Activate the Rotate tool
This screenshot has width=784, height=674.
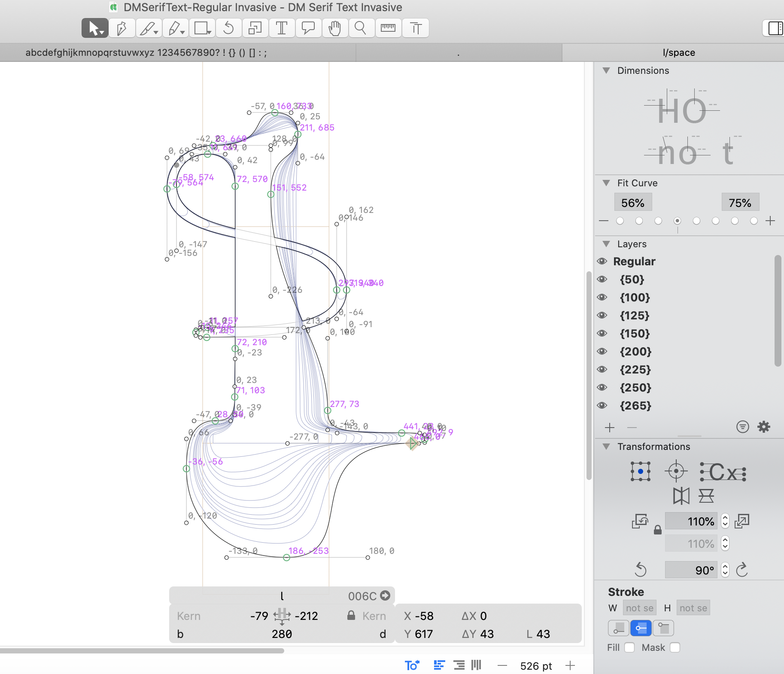click(x=228, y=28)
